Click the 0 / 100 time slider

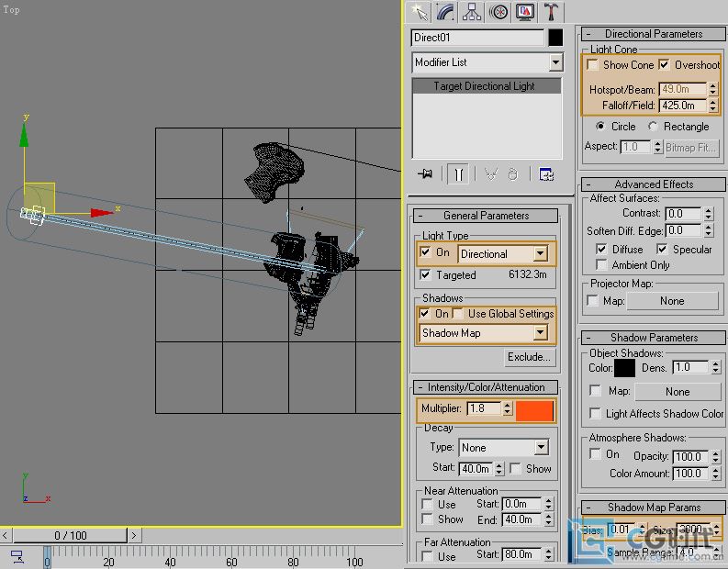point(70,535)
